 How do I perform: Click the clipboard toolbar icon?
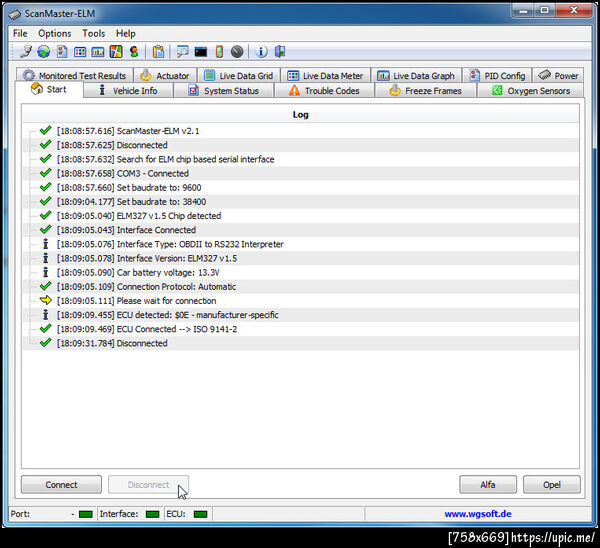click(x=158, y=51)
